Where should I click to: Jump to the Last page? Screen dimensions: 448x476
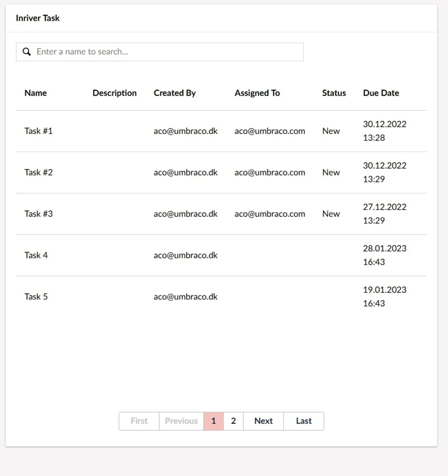click(x=304, y=421)
